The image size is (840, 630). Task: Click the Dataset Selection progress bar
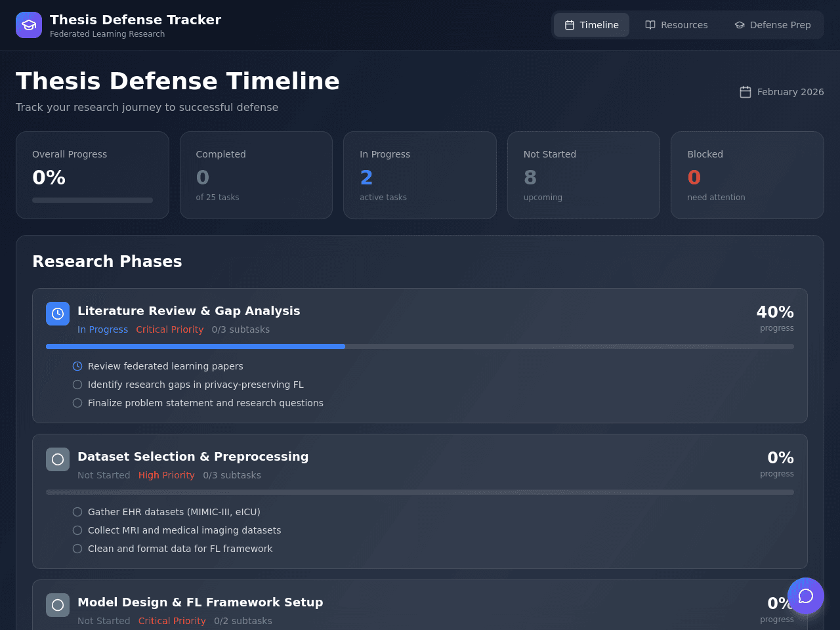point(420,492)
